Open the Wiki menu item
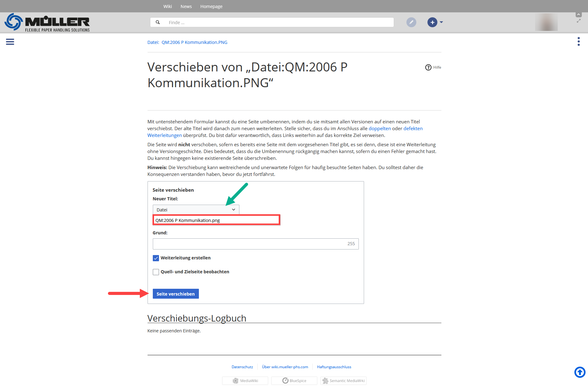Image resolution: width=588 pixels, height=388 pixels. (x=167, y=6)
